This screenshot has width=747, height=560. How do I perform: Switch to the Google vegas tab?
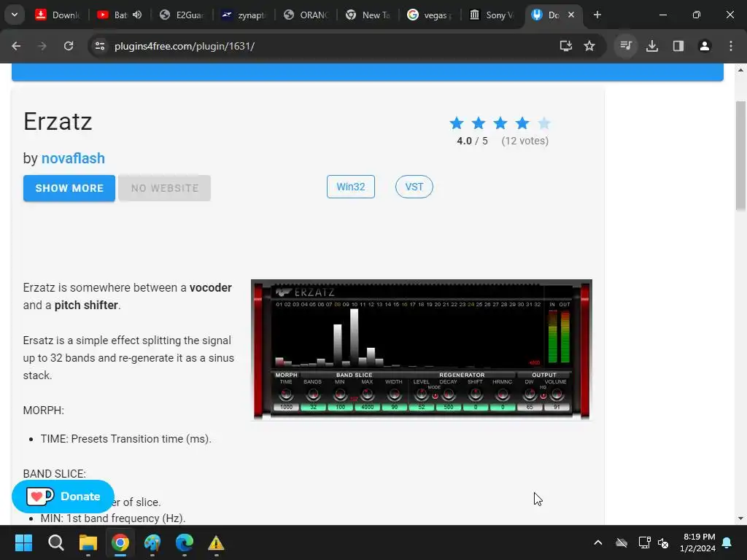[x=429, y=15]
